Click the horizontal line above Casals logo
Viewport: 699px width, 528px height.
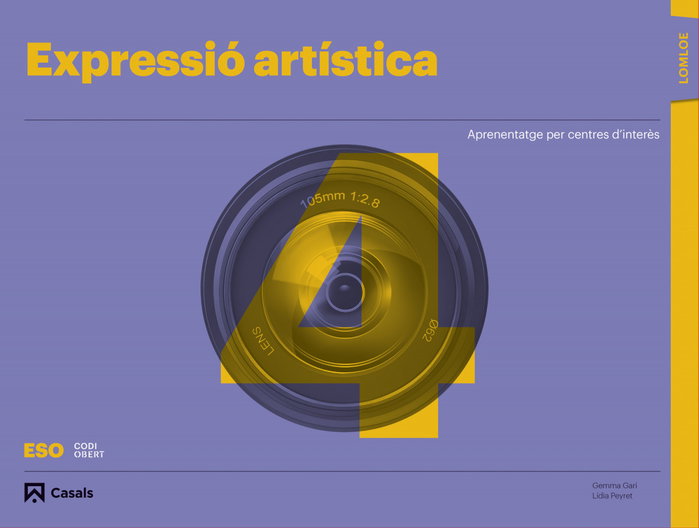click(x=342, y=471)
